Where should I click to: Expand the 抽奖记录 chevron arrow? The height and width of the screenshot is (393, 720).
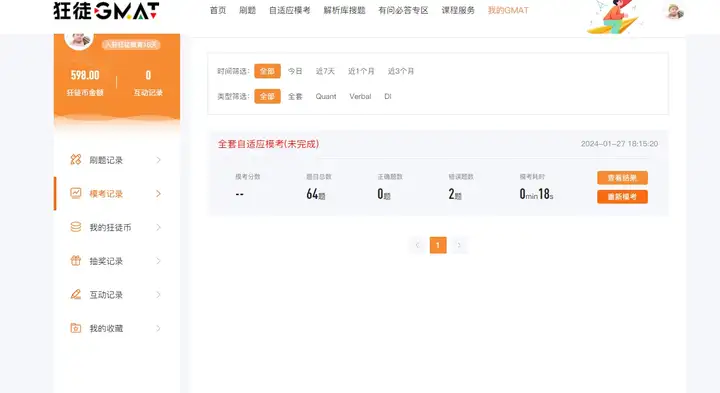point(158,261)
